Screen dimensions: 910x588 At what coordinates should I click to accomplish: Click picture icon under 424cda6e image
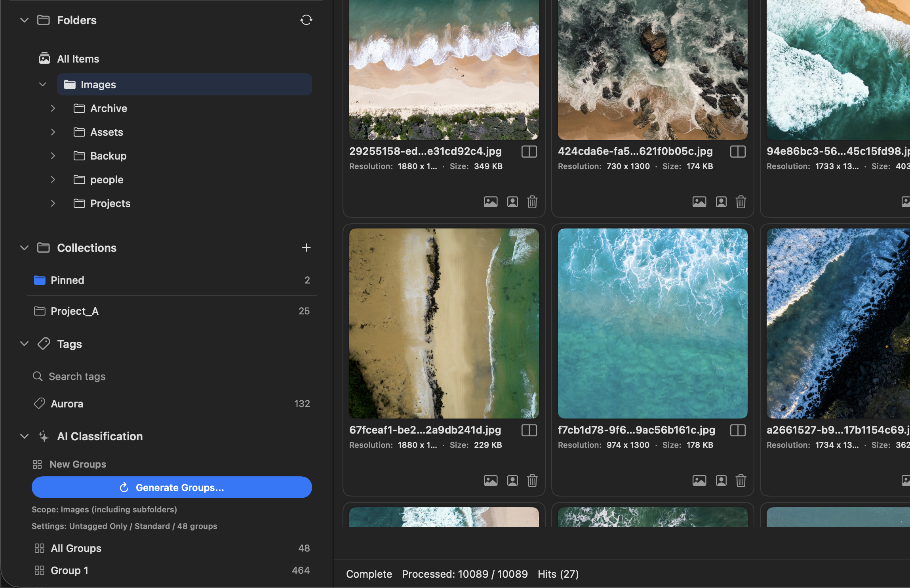click(699, 202)
